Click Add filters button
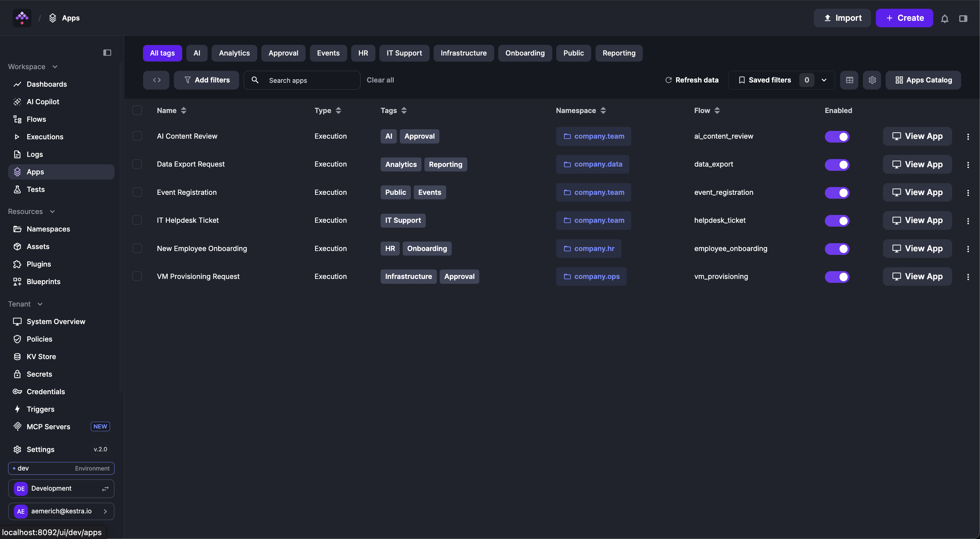 [x=207, y=80]
